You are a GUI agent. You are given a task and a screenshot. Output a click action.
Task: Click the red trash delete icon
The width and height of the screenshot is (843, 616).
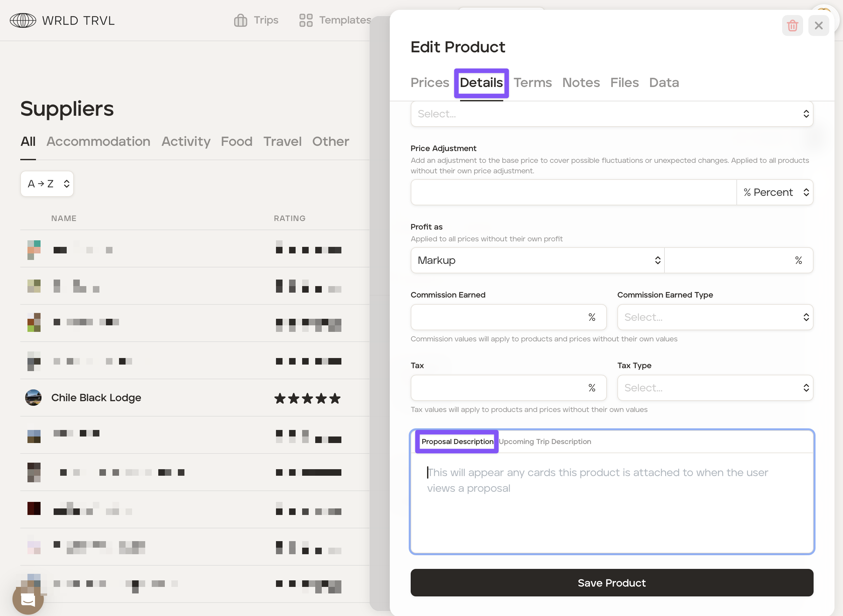pos(792,26)
